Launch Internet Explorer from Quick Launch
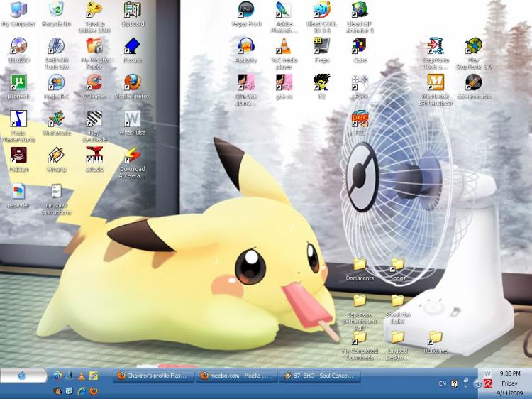The height and width of the screenshot is (399, 532). (x=82, y=391)
